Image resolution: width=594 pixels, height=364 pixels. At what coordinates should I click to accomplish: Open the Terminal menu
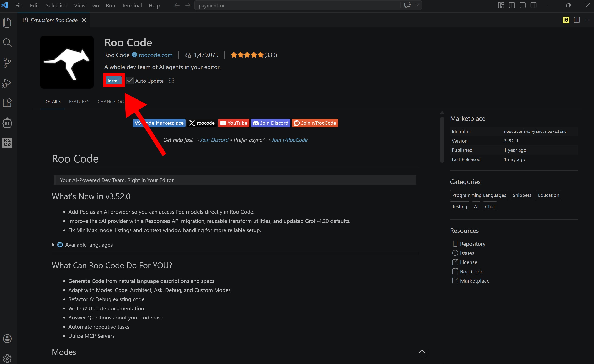click(x=132, y=5)
